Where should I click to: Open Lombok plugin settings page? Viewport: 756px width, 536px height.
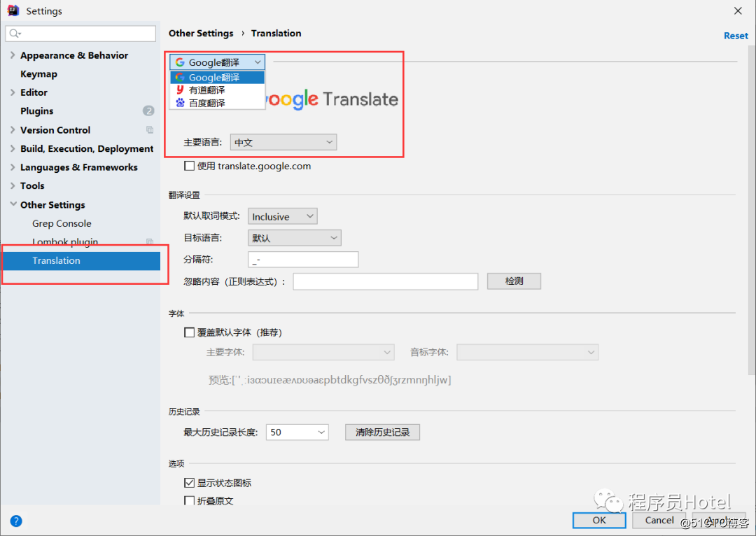coord(65,241)
